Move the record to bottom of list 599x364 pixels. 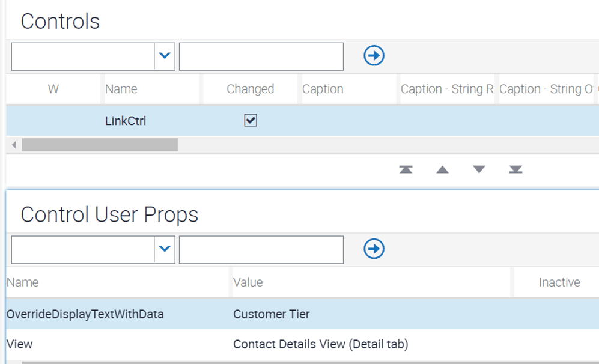[x=515, y=169]
